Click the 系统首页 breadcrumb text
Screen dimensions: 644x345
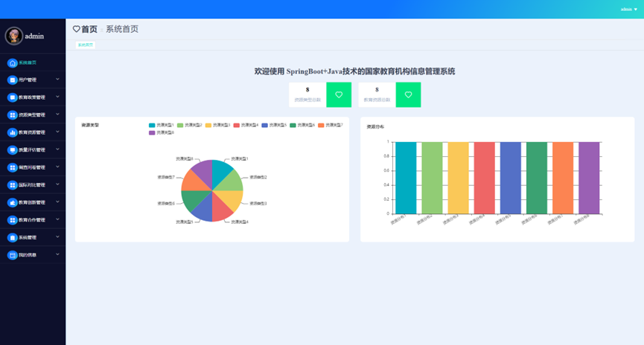coord(122,29)
